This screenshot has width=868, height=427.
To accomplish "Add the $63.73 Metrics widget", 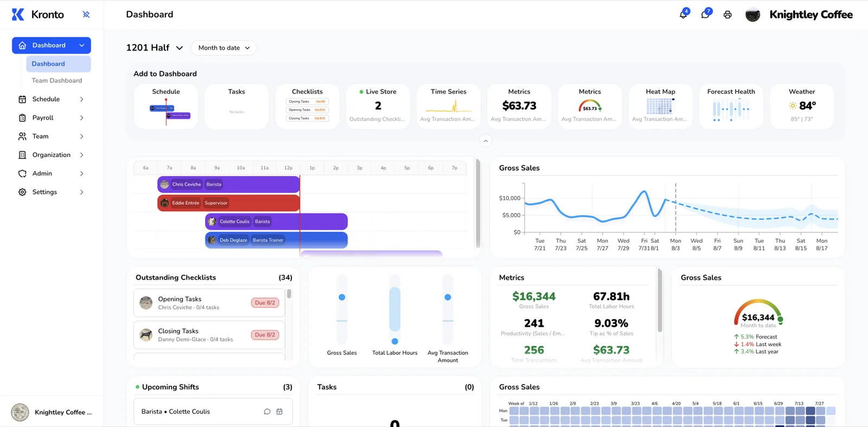I will [519, 106].
